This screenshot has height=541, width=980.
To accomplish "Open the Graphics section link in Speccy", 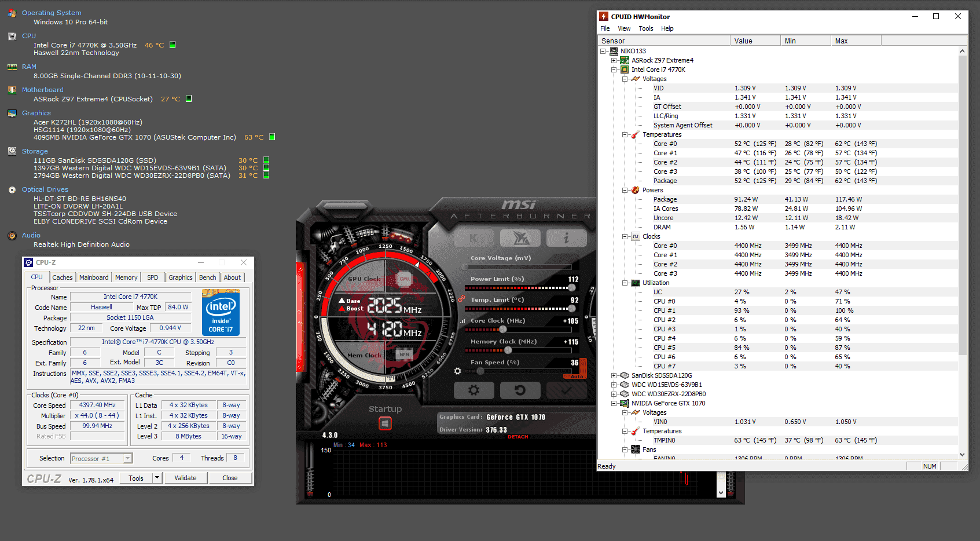I will 36,113.
